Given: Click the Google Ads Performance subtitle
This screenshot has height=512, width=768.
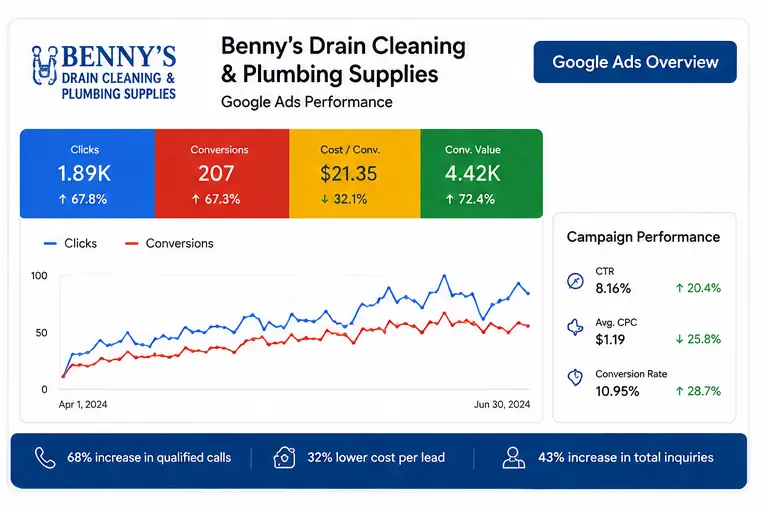Looking at the screenshot, I should click(x=307, y=102).
